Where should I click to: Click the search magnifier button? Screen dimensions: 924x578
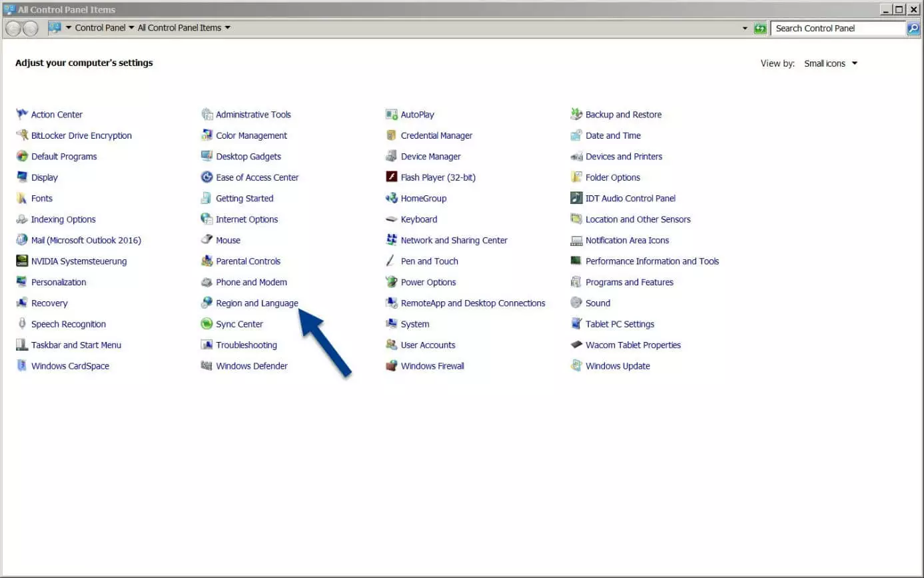(913, 28)
